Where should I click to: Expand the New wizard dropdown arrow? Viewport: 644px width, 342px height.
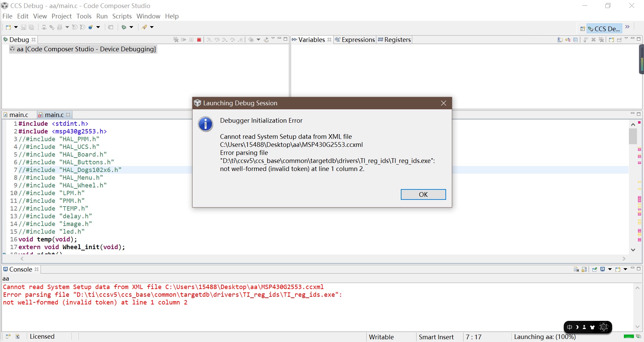tap(16, 27)
